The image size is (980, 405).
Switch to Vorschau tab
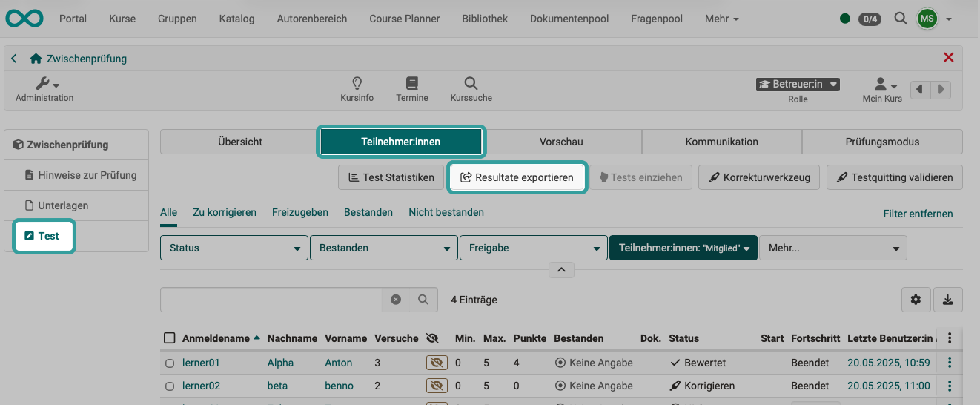coord(561,142)
